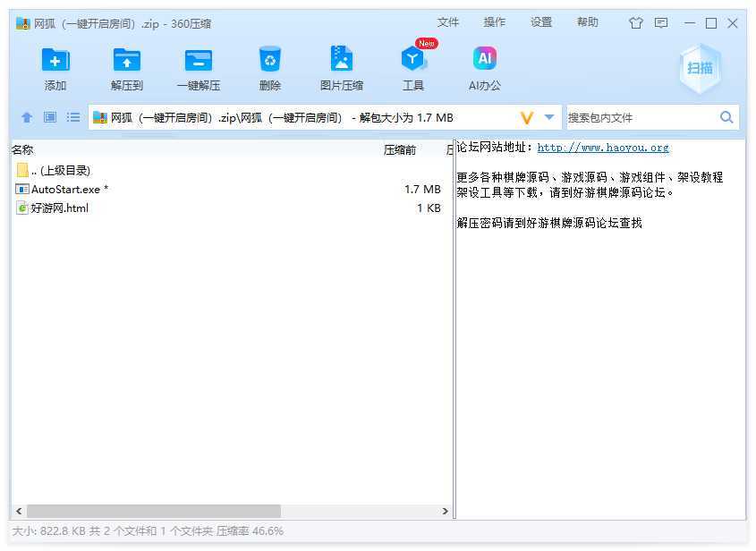Click the 一键解压 one-click extract icon
756x551 pixels.
[198, 60]
